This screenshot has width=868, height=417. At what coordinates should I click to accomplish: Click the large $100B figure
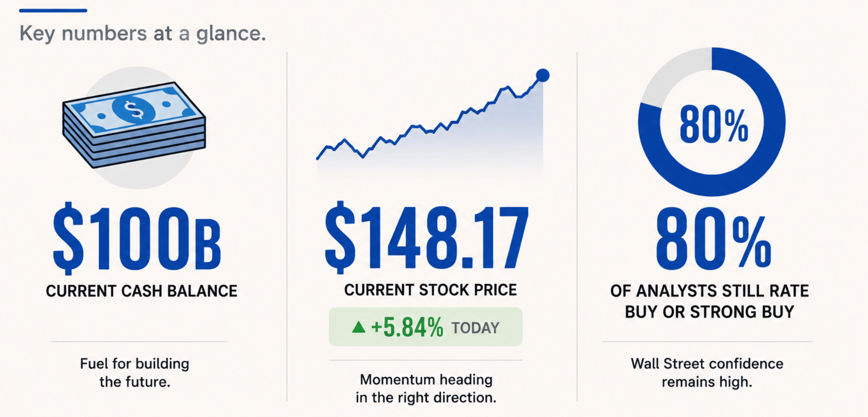(x=137, y=238)
